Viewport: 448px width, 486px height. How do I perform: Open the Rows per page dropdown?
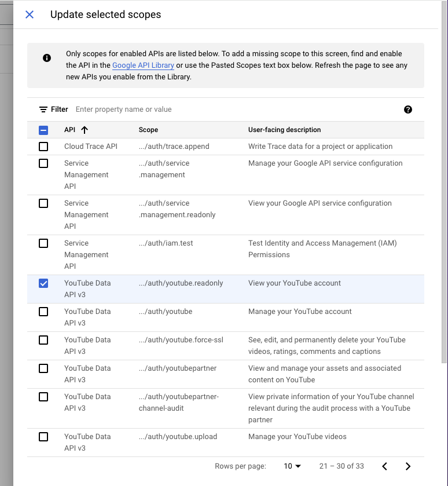pos(292,466)
